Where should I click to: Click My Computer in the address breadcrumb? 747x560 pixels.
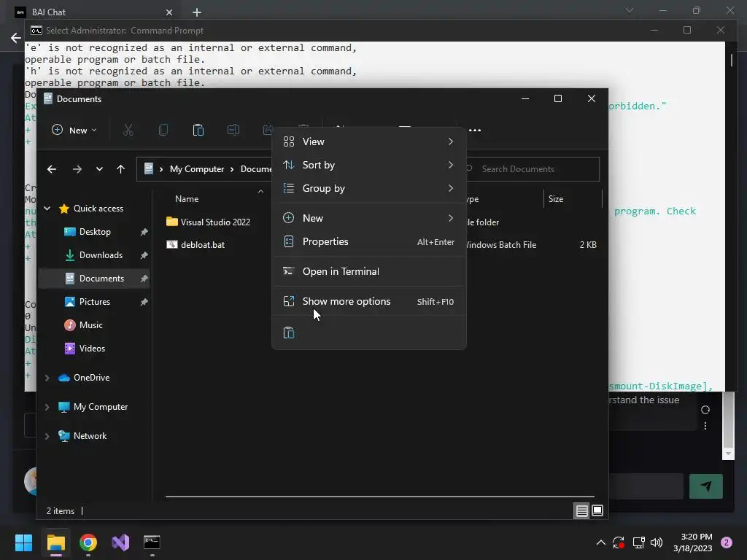(x=197, y=169)
